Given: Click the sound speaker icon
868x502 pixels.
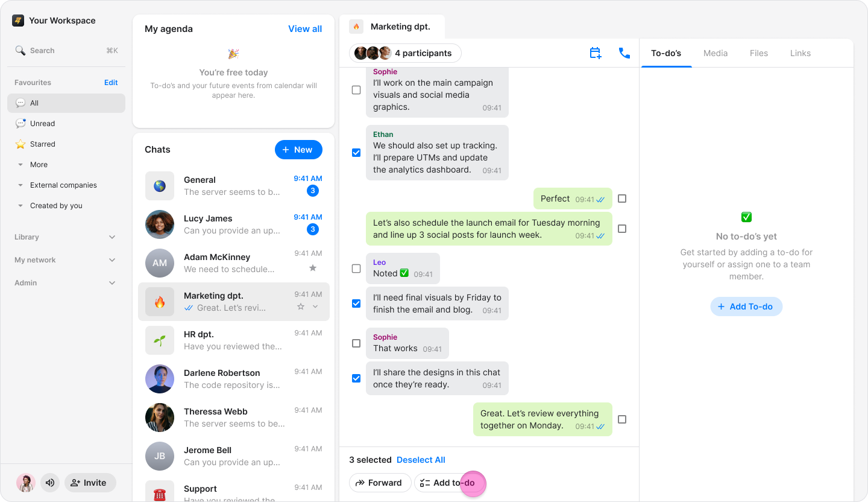Looking at the screenshot, I should click(50, 483).
